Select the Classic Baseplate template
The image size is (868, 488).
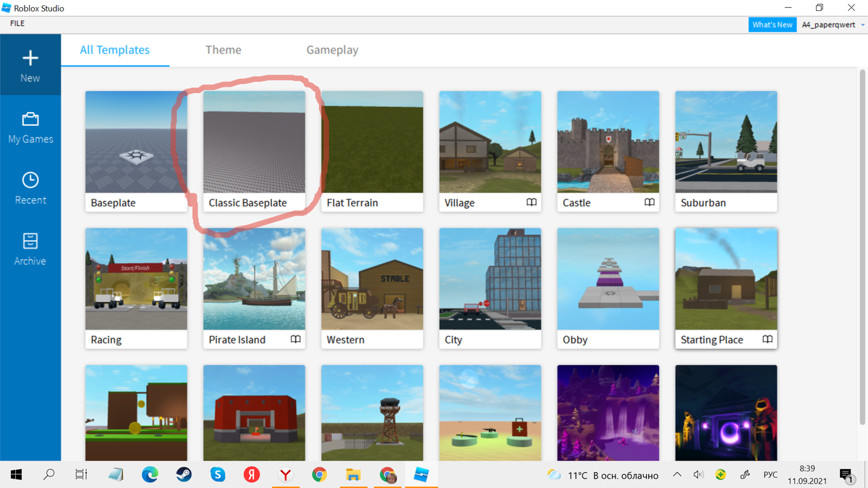[254, 142]
